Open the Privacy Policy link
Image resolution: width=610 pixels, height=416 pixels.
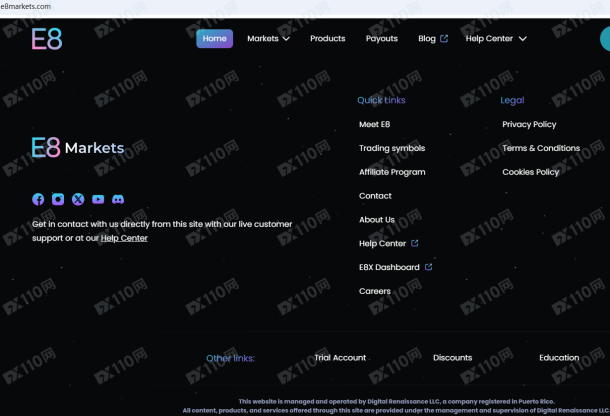coord(529,124)
